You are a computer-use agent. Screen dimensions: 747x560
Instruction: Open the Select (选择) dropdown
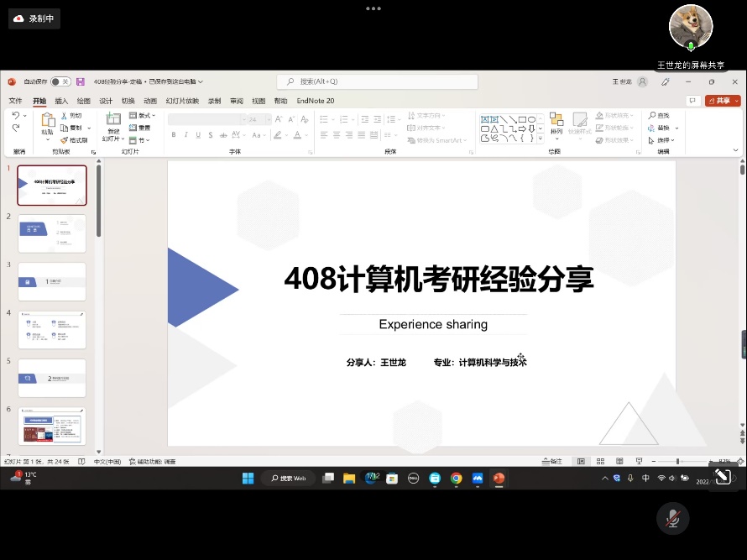(x=664, y=140)
